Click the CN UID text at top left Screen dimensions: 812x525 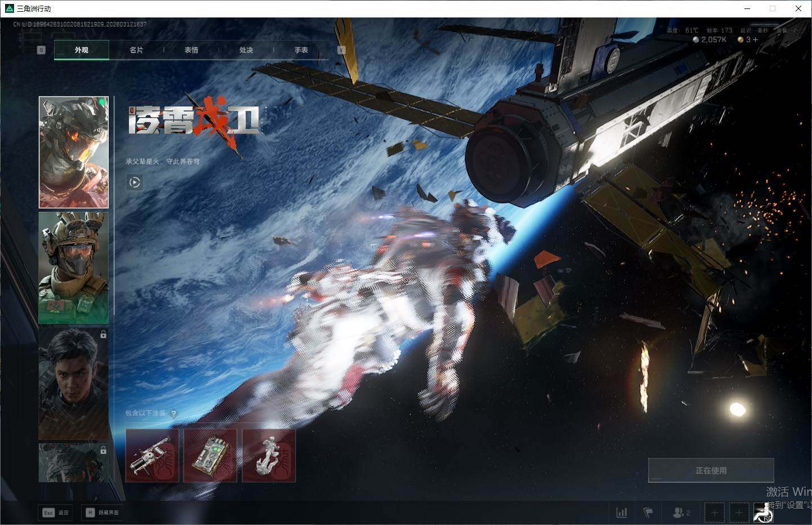click(80, 24)
